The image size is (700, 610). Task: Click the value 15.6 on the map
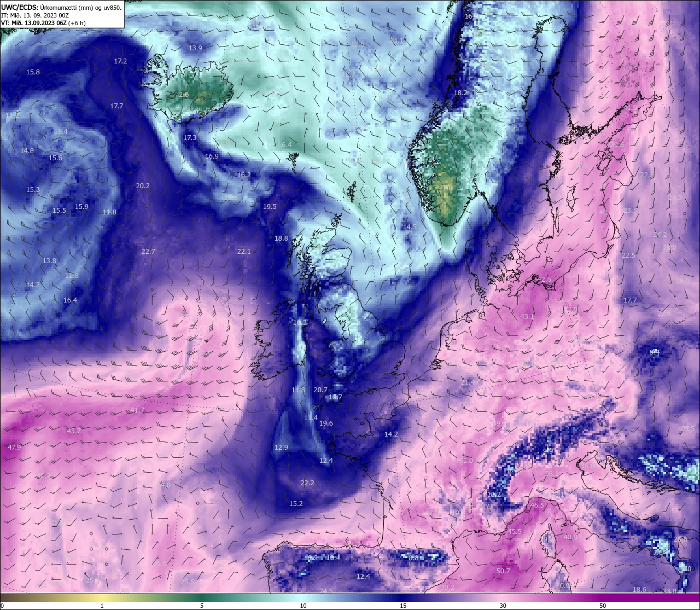tap(55, 158)
